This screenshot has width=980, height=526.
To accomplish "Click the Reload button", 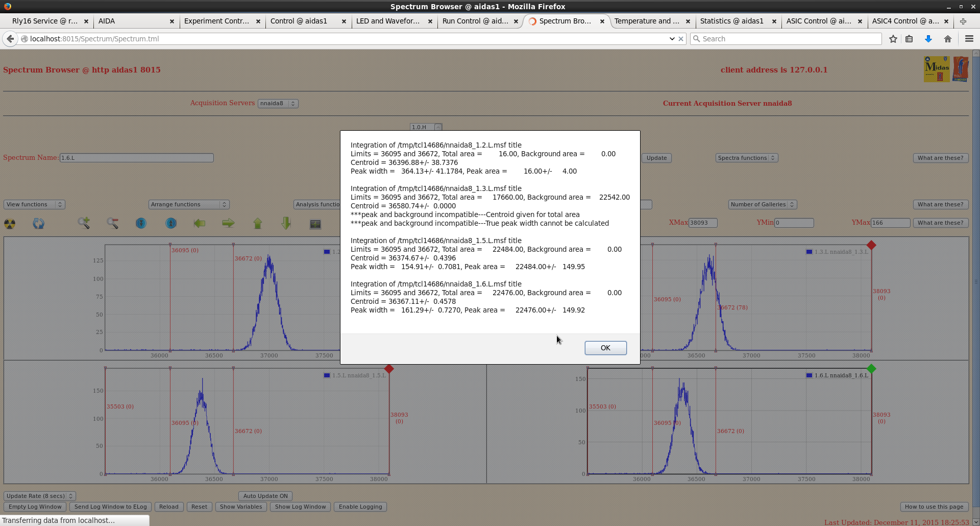I will click(x=169, y=507).
